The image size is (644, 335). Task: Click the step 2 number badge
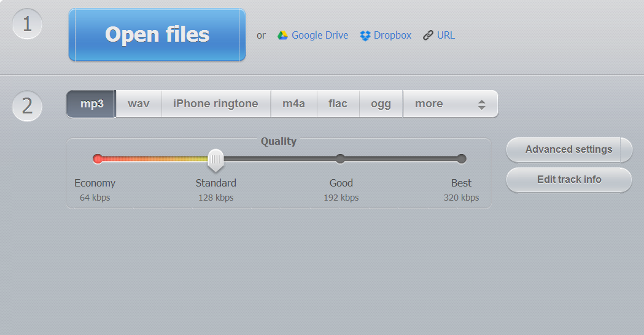point(27,106)
